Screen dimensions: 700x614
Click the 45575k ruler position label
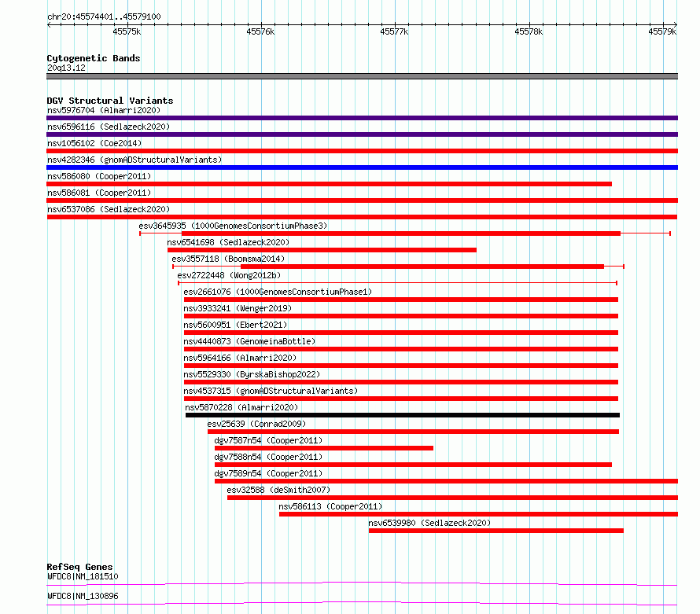coord(127,31)
